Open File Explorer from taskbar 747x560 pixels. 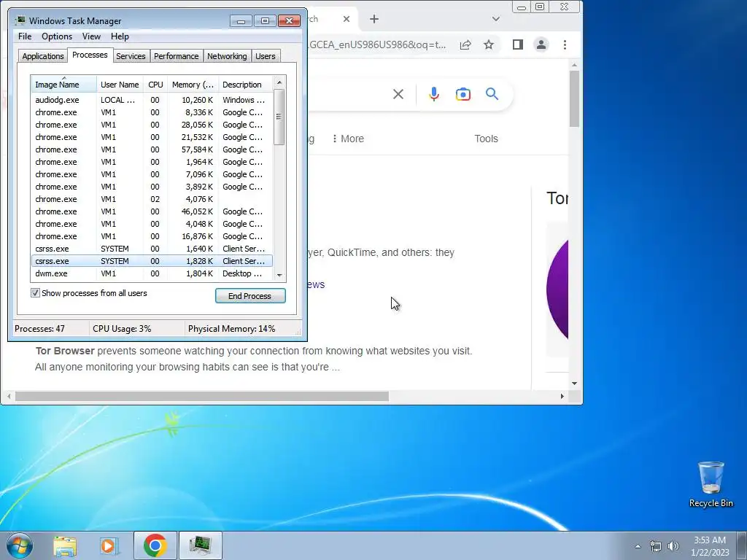pos(65,545)
